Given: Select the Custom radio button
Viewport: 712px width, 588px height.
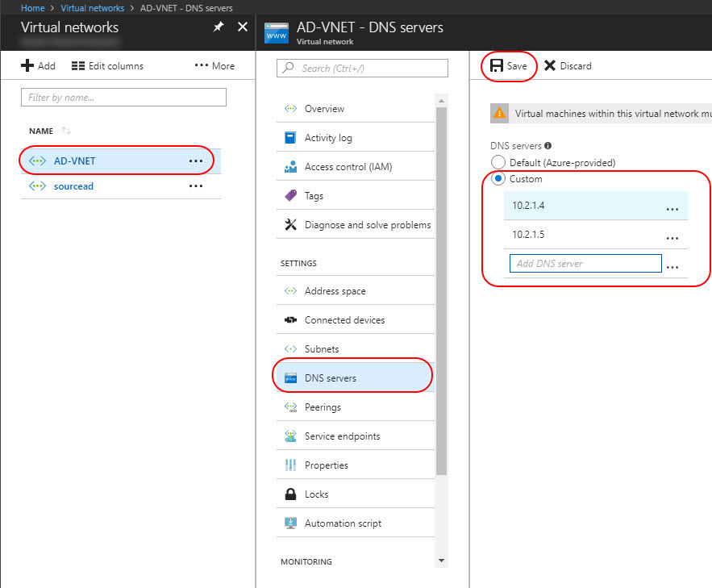Looking at the screenshot, I should (498, 178).
